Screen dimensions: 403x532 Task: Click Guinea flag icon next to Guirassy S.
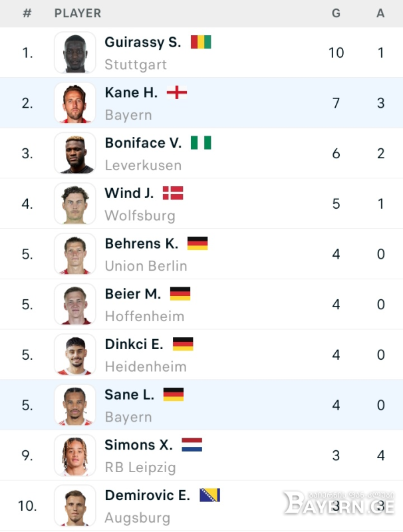pyautogui.click(x=201, y=42)
